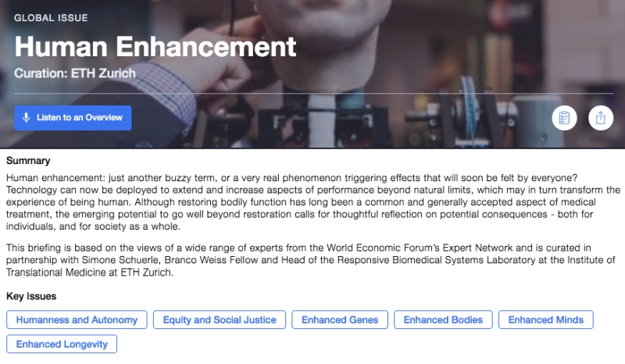The height and width of the screenshot is (364, 625).
Task: Select the "Enhanced Minds" key issue tag
Action: (x=545, y=319)
